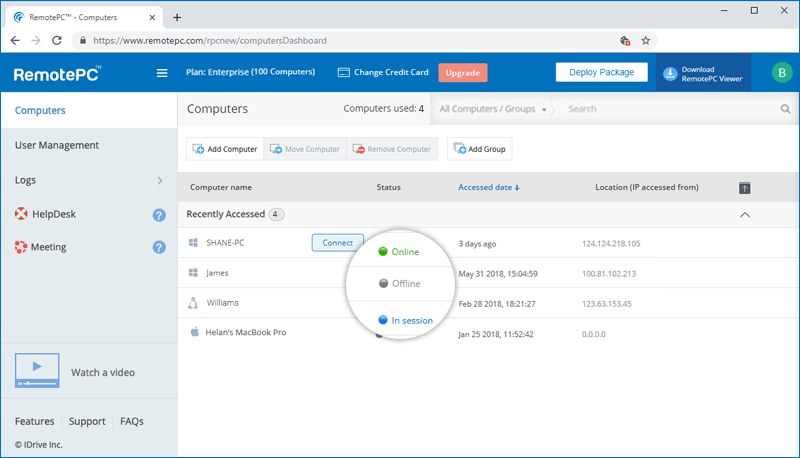Select the James computer name
This screenshot has width=800, height=458.
coord(217,273)
